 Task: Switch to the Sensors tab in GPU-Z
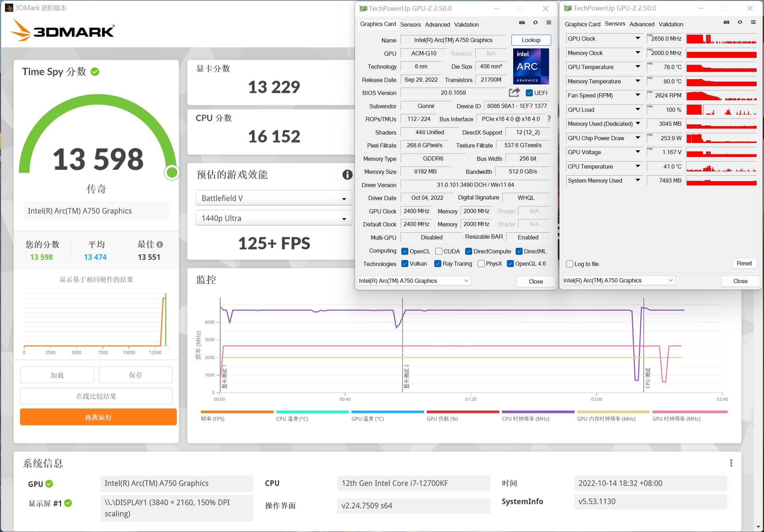[x=410, y=24]
